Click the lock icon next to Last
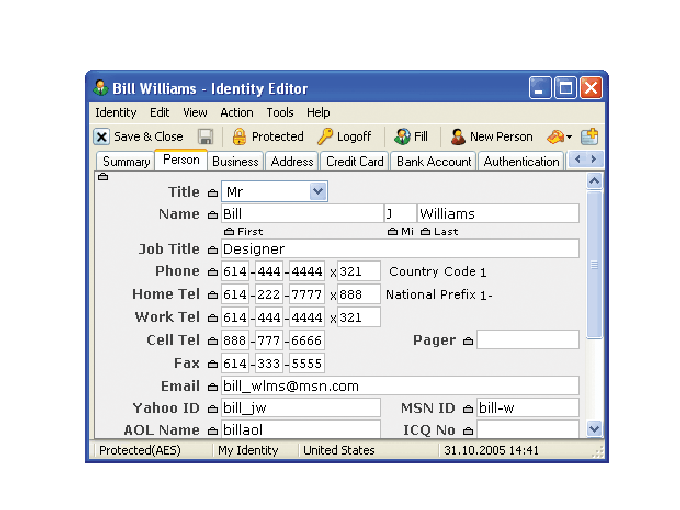Viewport: 680px width, 510px height. pyautogui.click(x=426, y=232)
